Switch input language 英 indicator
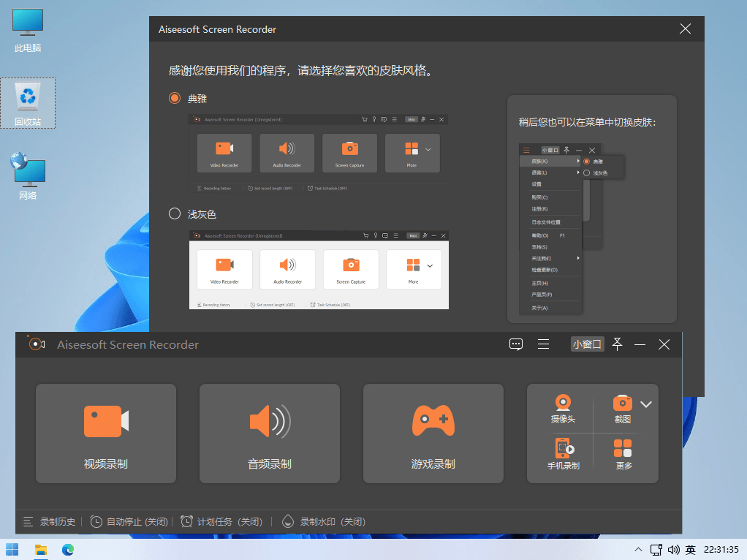This screenshot has width=747, height=560. click(690, 550)
